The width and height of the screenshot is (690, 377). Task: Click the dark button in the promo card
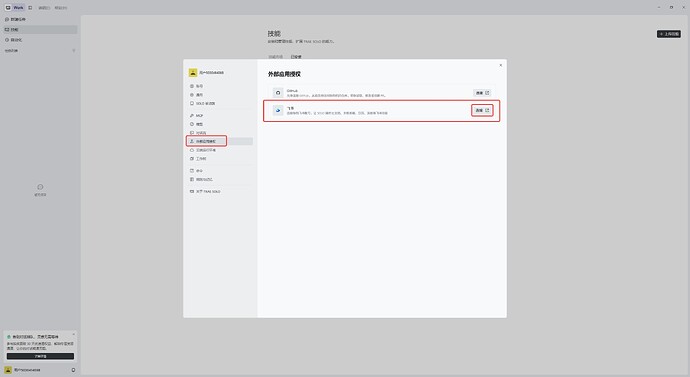point(40,356)
